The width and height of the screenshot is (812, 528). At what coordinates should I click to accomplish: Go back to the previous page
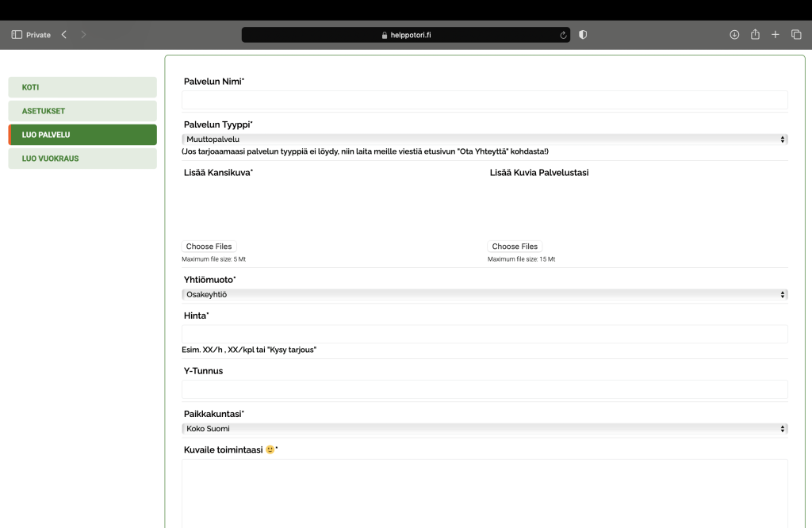(x=64, y=35)
